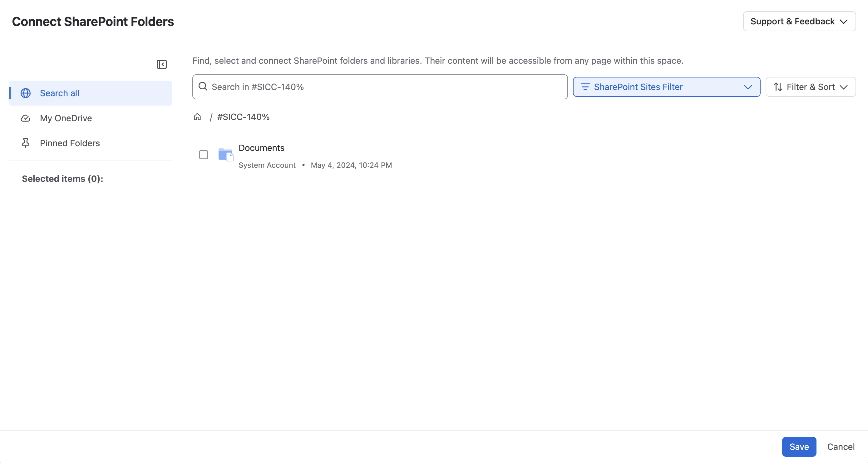Viewport: 868px width, 463px height.
Task: Collapse the sidebar panel icon
Action: coord(161,64)
